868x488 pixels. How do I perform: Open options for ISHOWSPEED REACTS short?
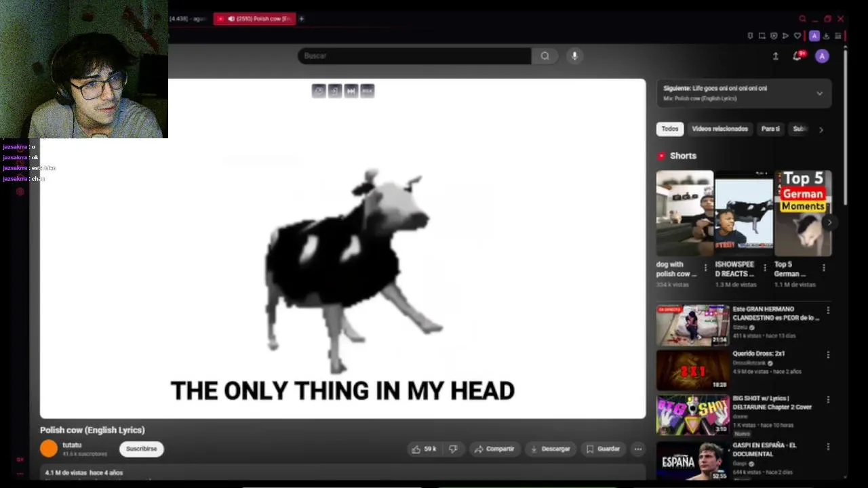pyautogui.click(x=765, y=268)
